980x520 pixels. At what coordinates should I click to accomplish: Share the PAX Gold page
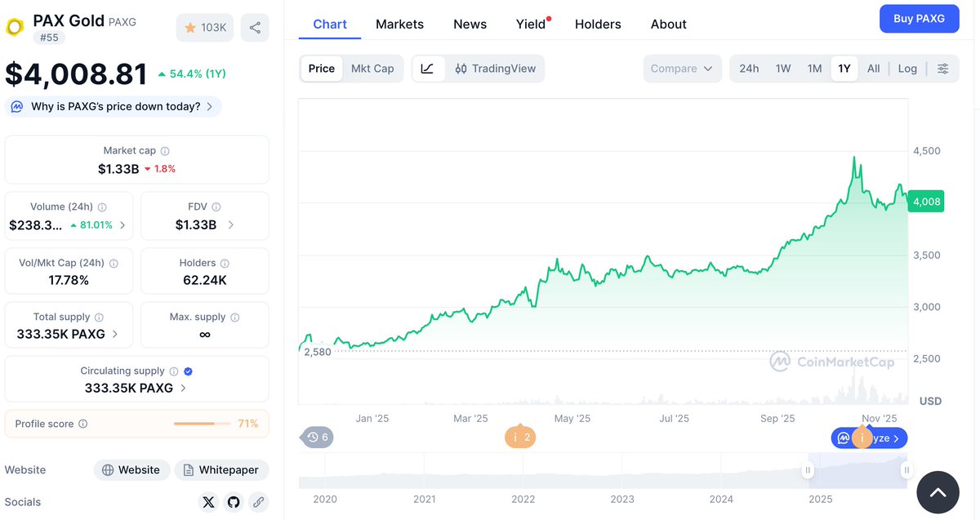coord(255,27)
